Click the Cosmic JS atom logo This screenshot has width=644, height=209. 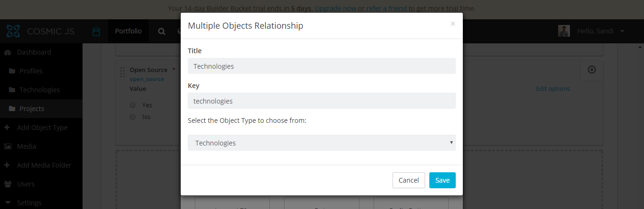(x=13, y=32)
